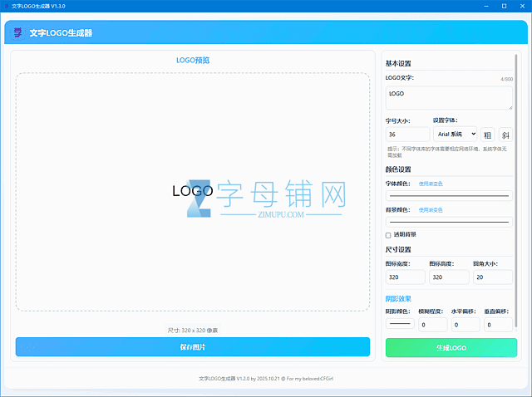This screenshot has height=397, width=532.
Task: Click the 圆角大小 input field
Action: 492,277
